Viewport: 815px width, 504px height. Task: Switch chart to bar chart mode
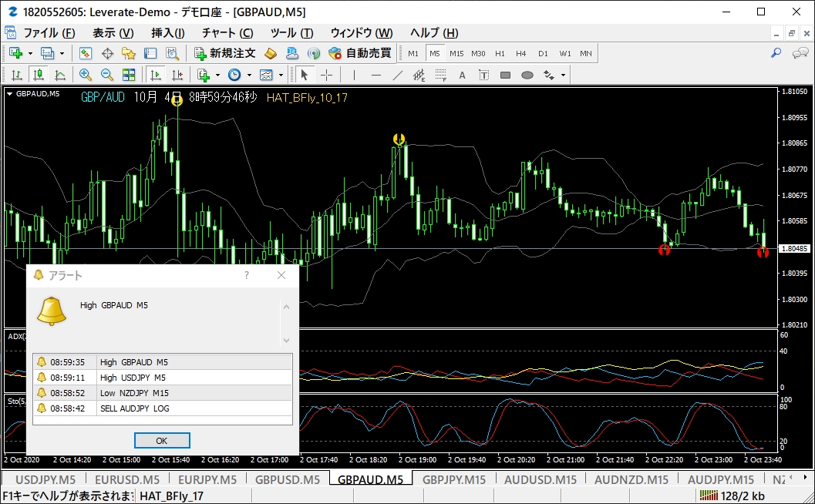click(x=16, y=76)
